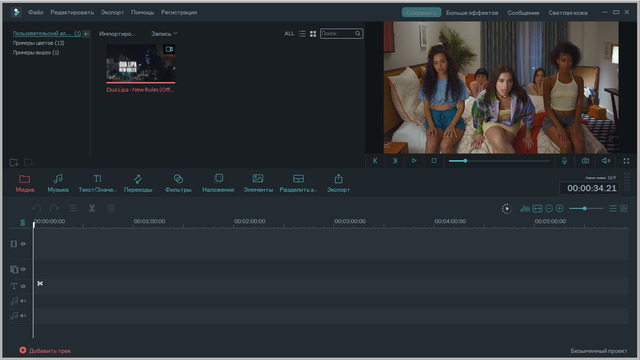The image size is (640, 360).
Task: Switch theme via Светлая кожа
Action: coord(568,13)
